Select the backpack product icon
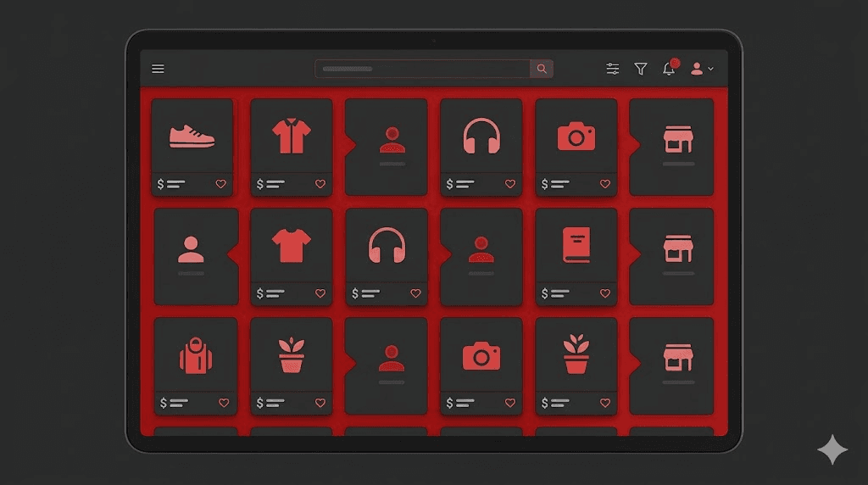The width and height of the screenshot is (868, 485). [196, 355]
